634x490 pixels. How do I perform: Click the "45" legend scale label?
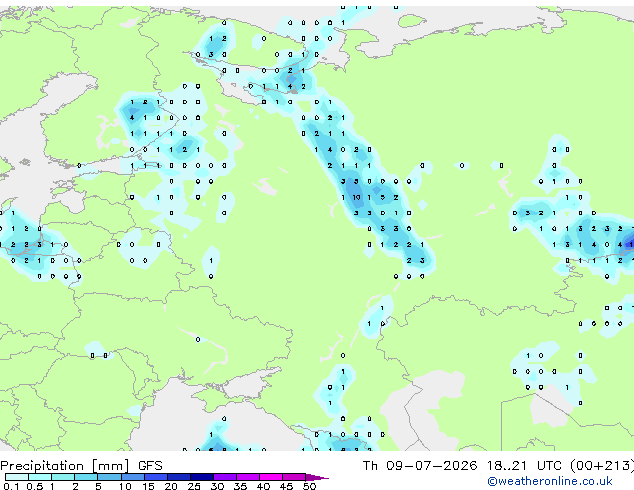[x=286, y=486]
